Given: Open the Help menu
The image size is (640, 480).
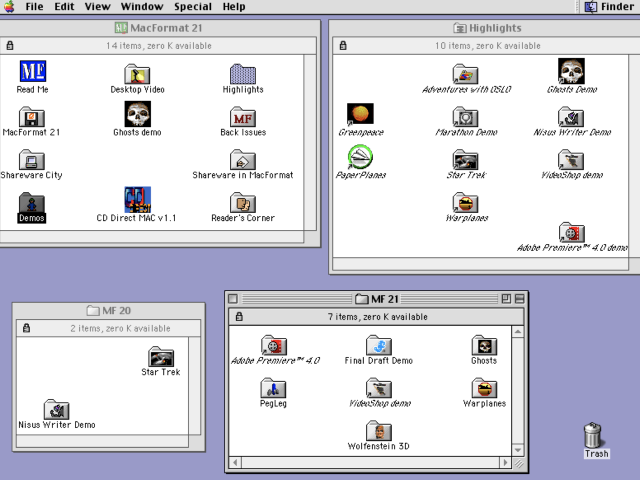Looking at the screenshot, I should coord(234,7).
